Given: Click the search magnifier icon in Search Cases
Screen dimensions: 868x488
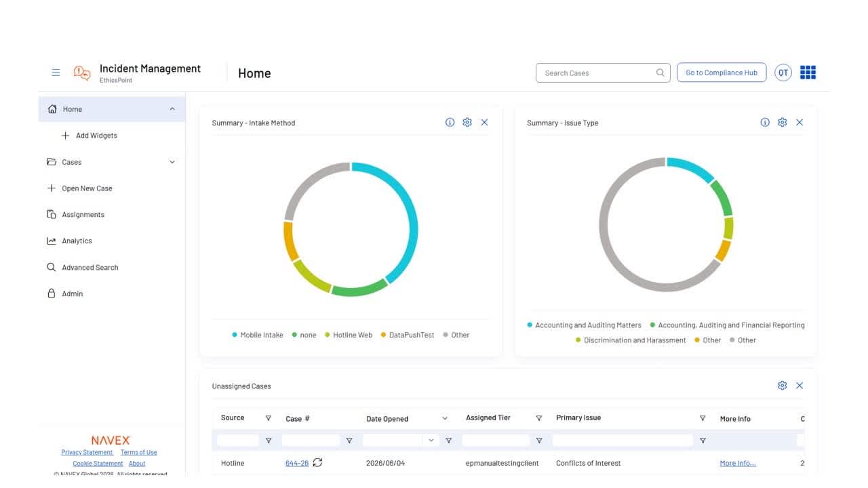Looking at the screenshot, I should click(x=660, y=73).
